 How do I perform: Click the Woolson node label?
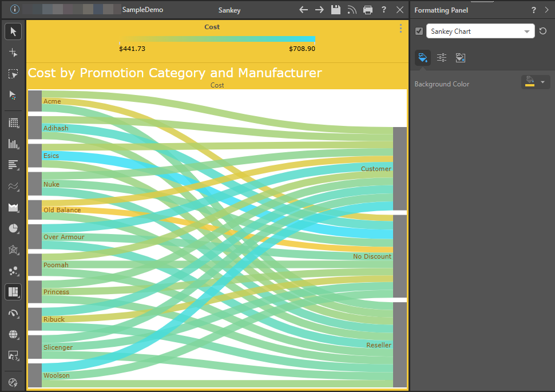click(56, 375)
